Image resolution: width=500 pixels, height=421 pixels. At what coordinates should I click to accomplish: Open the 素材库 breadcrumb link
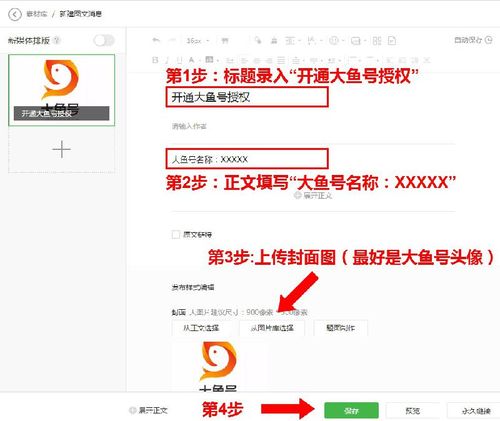37,14
